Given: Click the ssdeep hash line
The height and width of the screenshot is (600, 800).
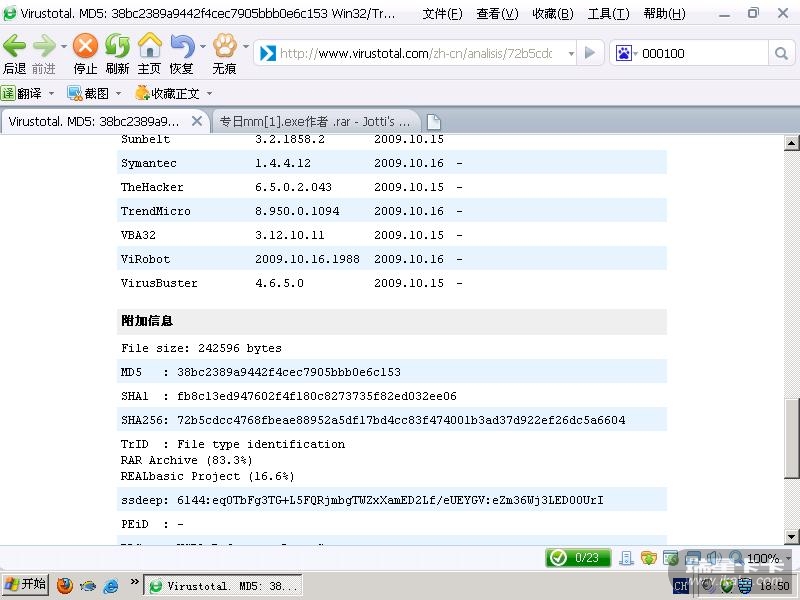Looking at the screenshot, I should 362,500.
